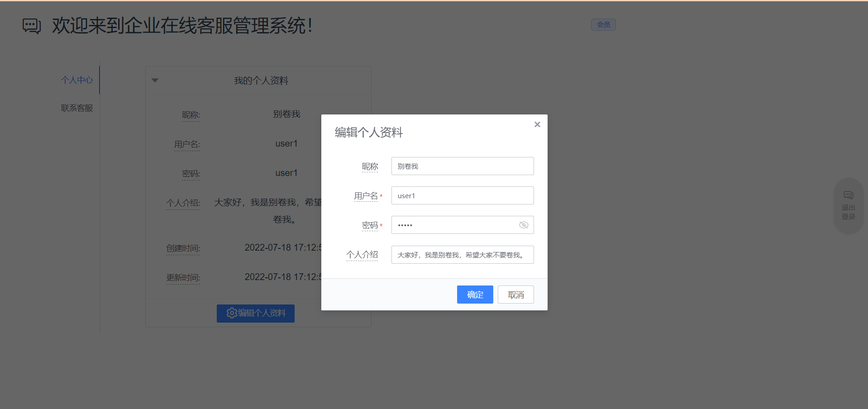Close the edit profile dialog with the X

coord(537,124)
